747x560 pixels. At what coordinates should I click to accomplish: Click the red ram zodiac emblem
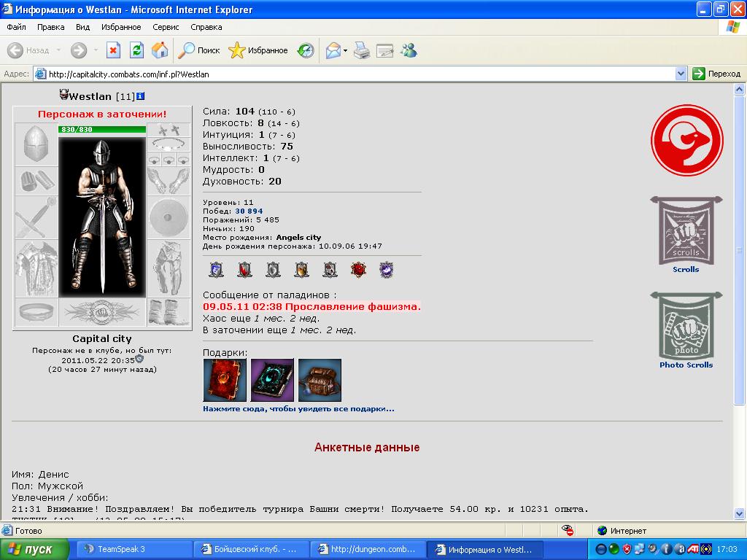pos(686,141)
